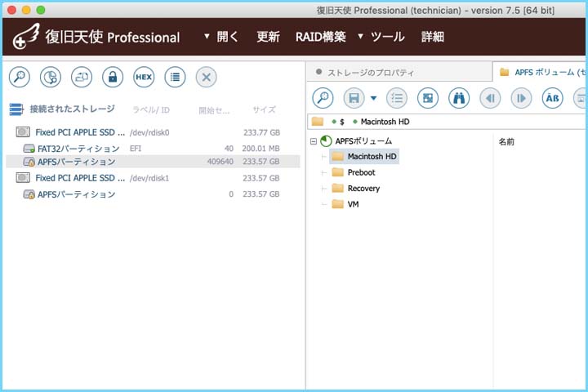Image resolution: width=588 pixels, height=392 pixels.
Task: Click the EFI partition label
Action: point(136,149)
